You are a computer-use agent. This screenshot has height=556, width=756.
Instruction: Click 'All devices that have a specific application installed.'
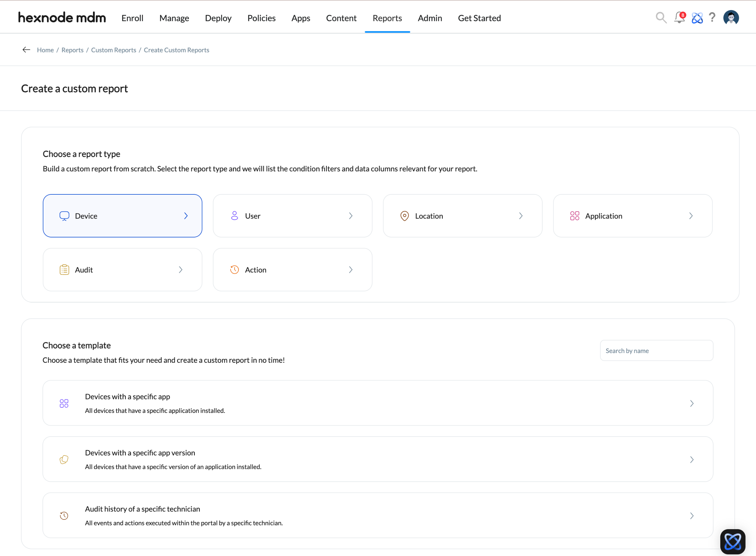click(x=155, y=411)
